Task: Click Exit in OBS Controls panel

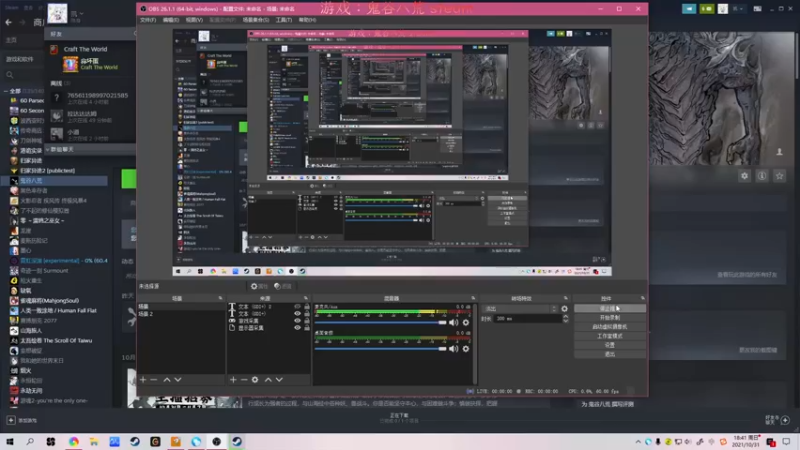Action: pyautogui.click(x=610, y=354)
